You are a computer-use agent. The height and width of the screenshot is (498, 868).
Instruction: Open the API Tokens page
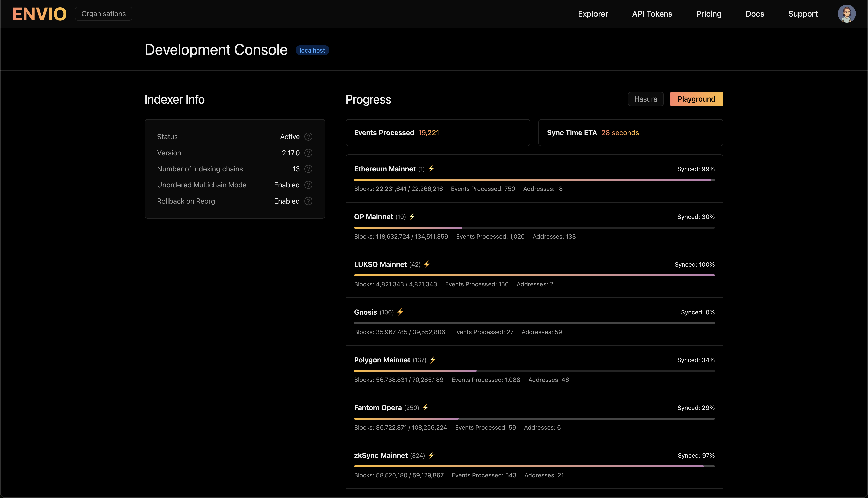tap(652, 14)
